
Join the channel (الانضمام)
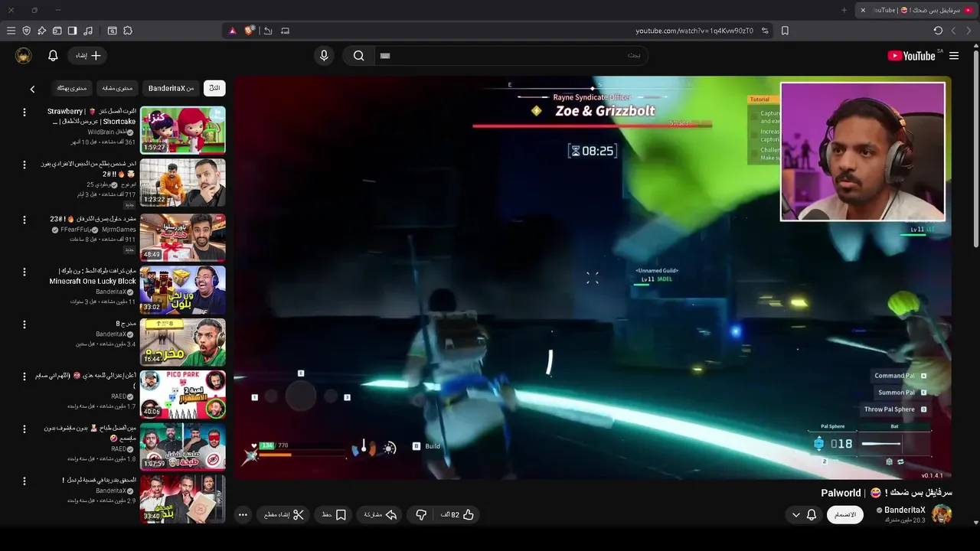(x=845, y=515)
